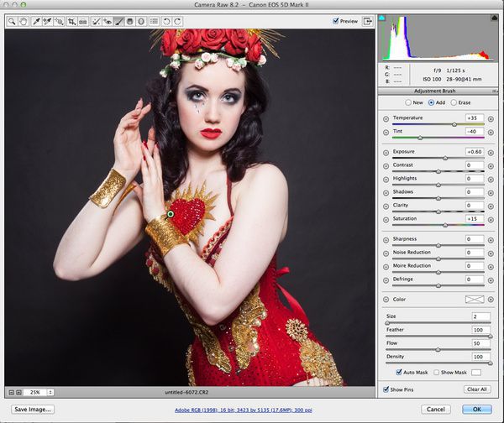
Task: Uncheck the Preview checkbox
Action: (337, 21)
